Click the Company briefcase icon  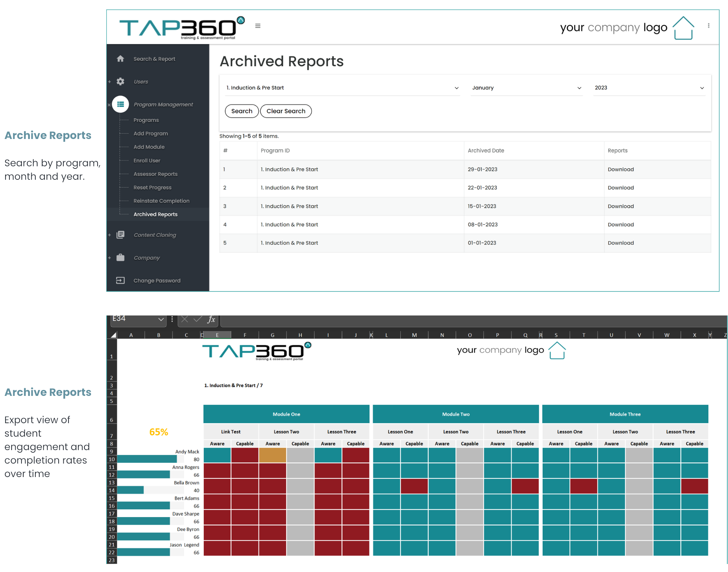tap(120, 258)
